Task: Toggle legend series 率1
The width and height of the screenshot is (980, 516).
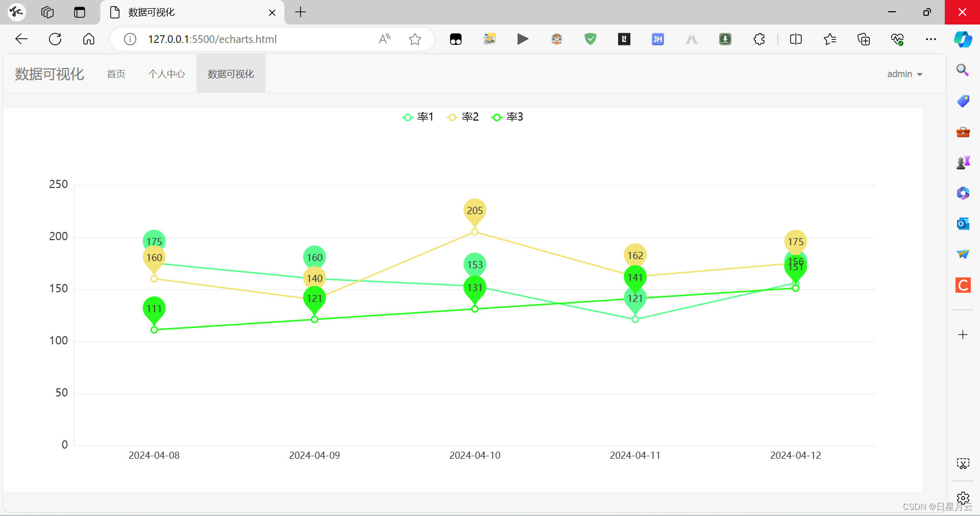Action: pyautogui.click(x=418, y=117)
